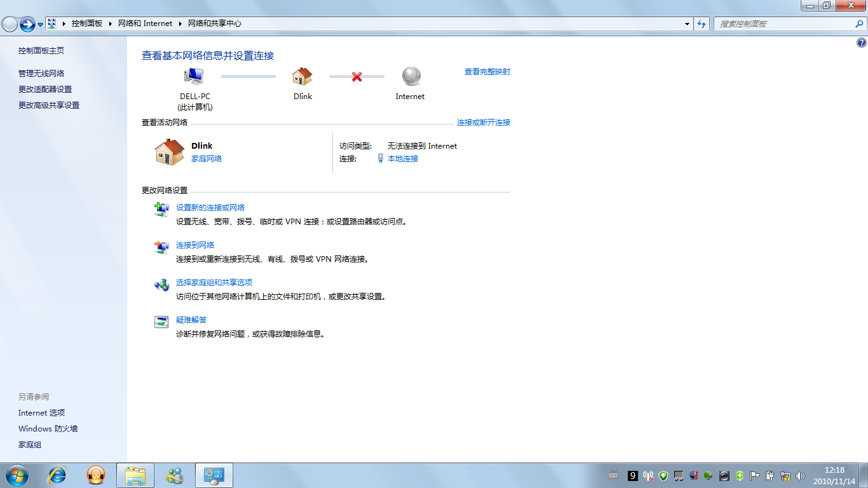
Task: Click the 本地连接 connection link
Action: 403,159
